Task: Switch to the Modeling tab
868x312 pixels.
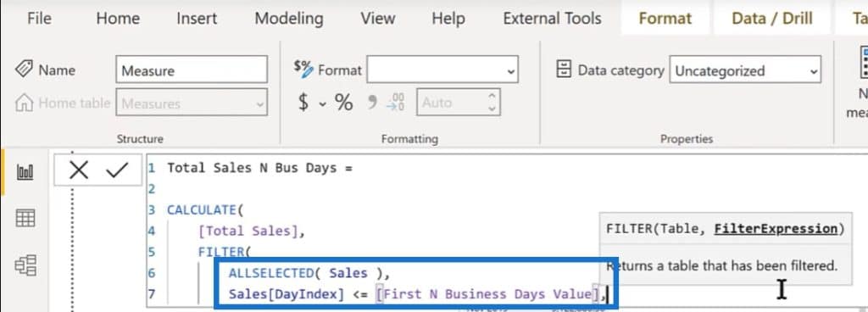Action: point(289,19)
